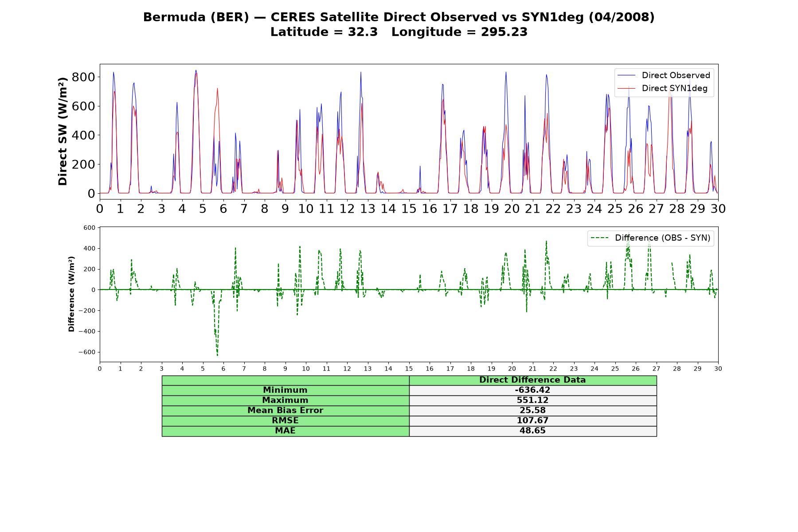Click the green dashed legend swatch

pos(599,238)
